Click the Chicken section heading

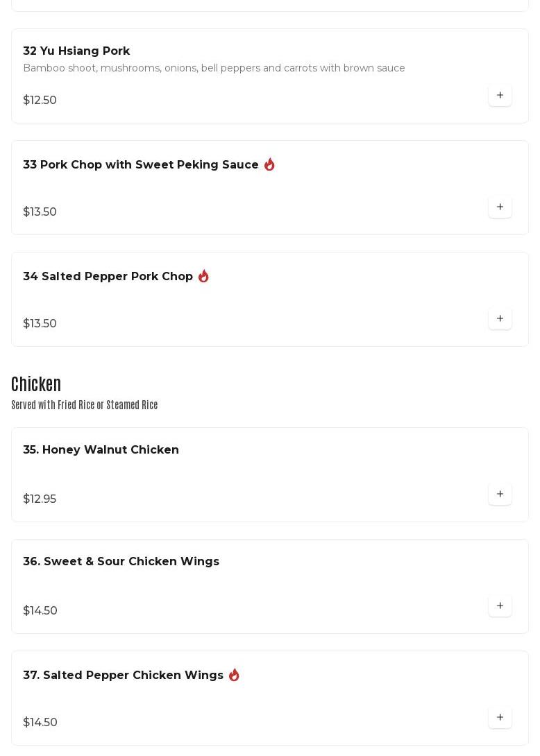click(x=36, y=384)
